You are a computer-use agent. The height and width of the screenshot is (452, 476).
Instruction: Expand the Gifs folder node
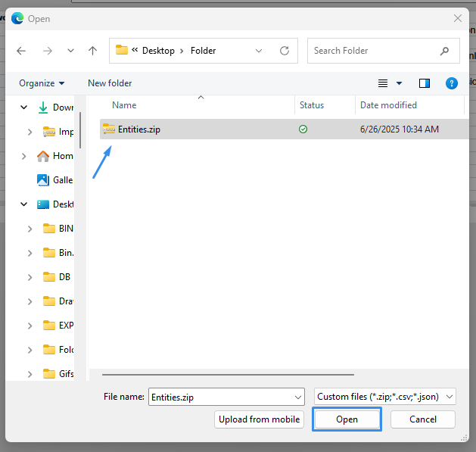30,375
